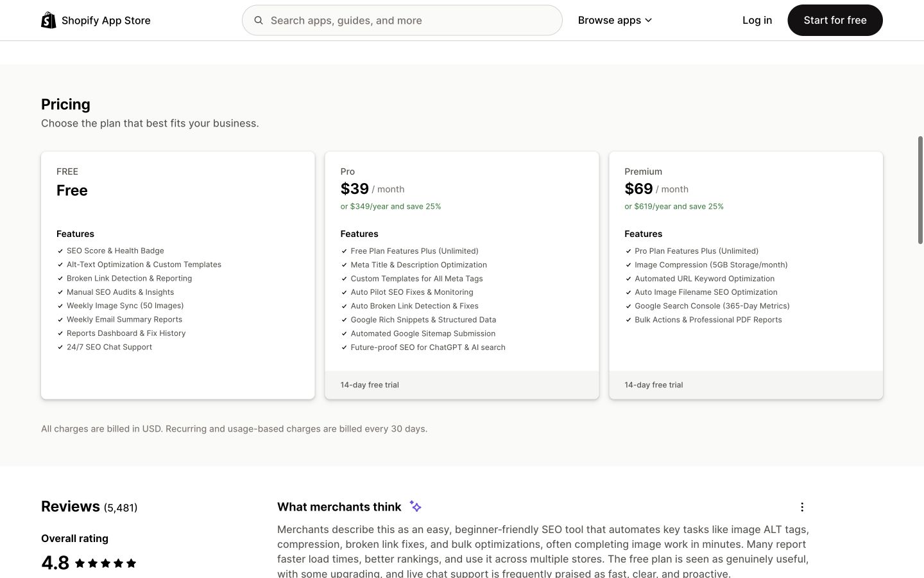Click 'Custom Templates for All Meta Tags' feature
The height and width of the screenshot is (578, 924).
[x=417, y=279]
